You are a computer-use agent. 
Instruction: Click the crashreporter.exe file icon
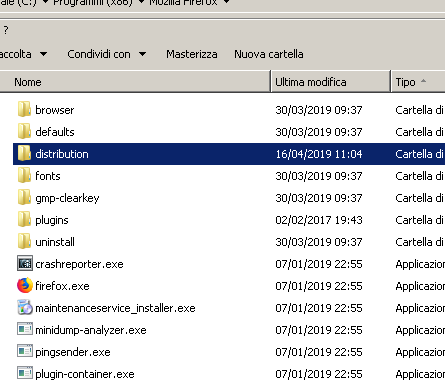[x=25, y=264]
